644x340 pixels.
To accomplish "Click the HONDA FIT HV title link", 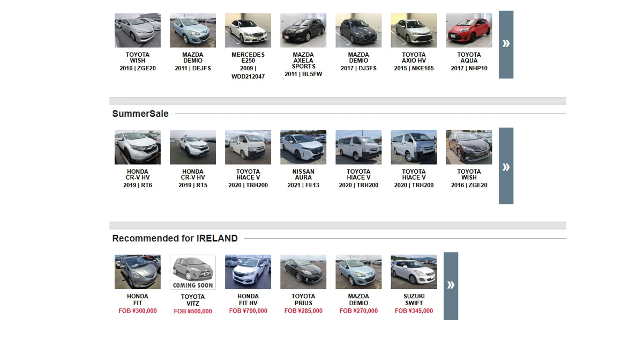I will [x=248, y=299].
